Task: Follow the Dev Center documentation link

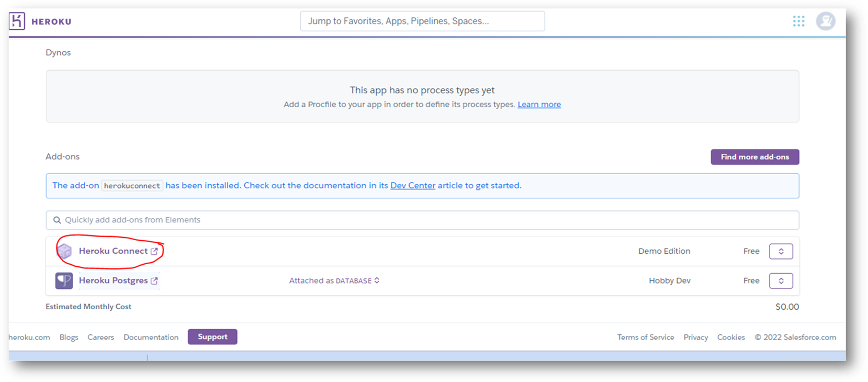Action: pos(412,186)
